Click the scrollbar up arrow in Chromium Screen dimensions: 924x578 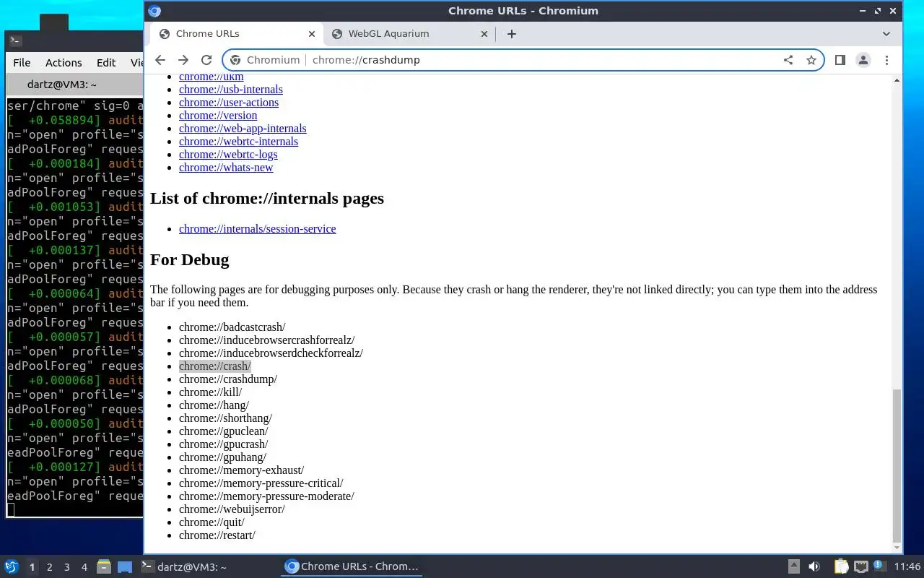(x=897, y=80)
